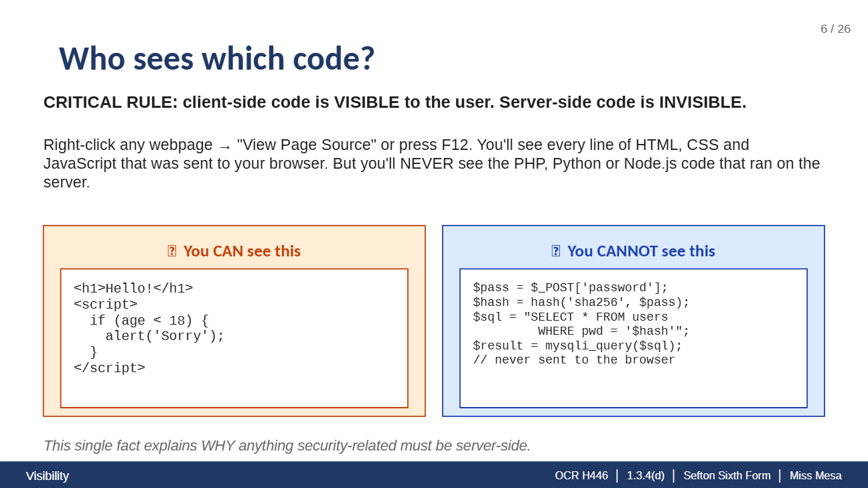Click the closing "</script>" tag line
This screenshot has width=868, height=488.
pos(109,368)
